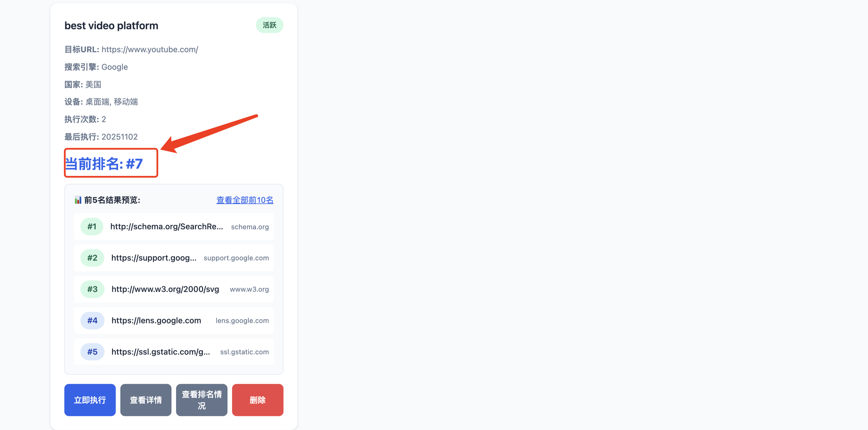This screenshot has width=868, height=430.
Task: Open 查看详情 for this task
Action: coord(146,400)
